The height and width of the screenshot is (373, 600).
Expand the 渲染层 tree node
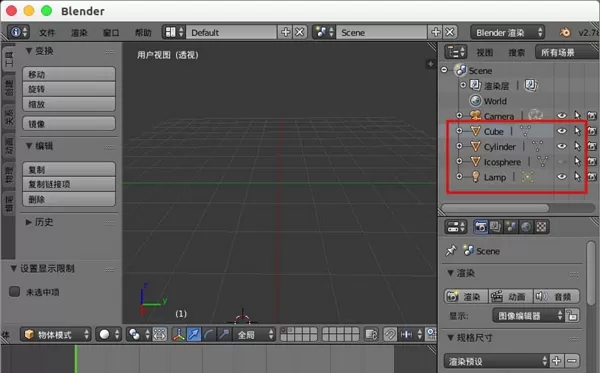click(463, 85)
